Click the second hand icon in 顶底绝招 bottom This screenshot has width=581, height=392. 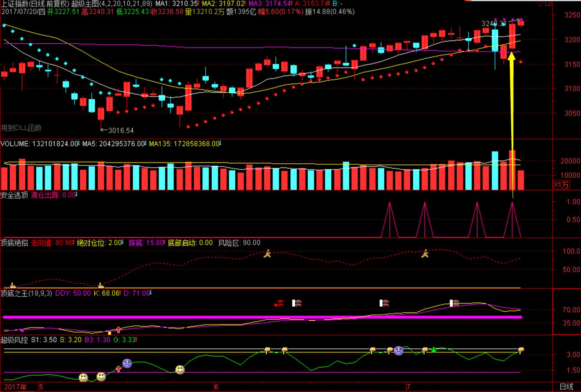click(101, 285)
